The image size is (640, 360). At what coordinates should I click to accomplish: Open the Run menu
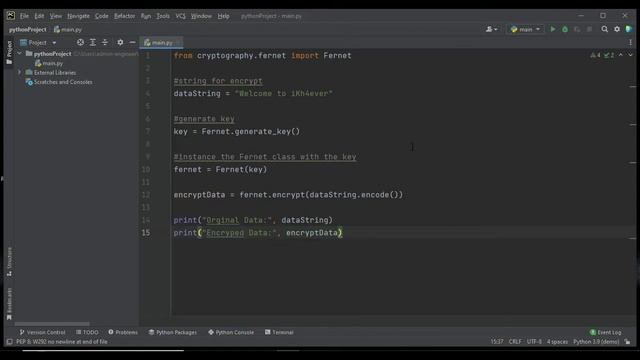(146, 16)
